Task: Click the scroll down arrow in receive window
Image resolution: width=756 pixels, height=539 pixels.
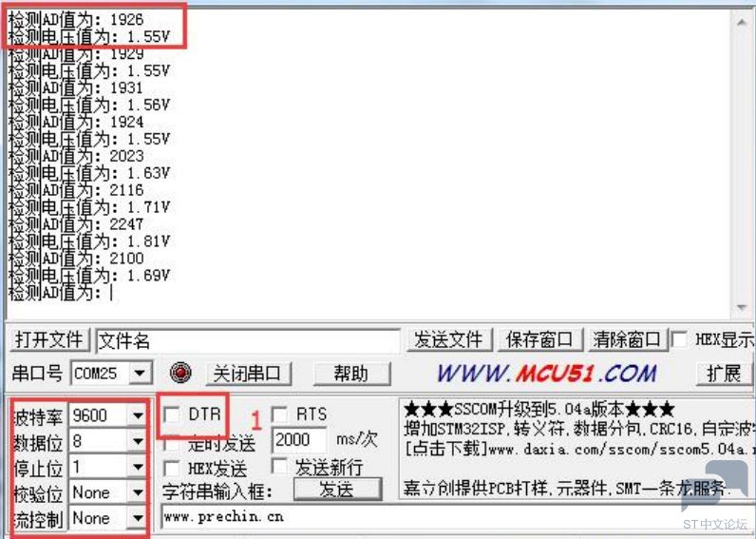Action: point(744,309)
